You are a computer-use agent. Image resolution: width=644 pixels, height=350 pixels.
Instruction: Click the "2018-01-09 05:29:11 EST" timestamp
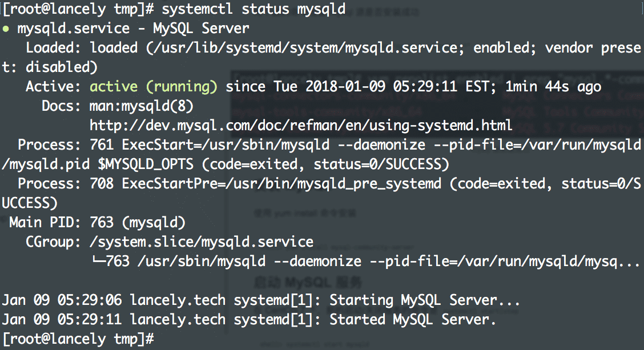click(406, 86)
